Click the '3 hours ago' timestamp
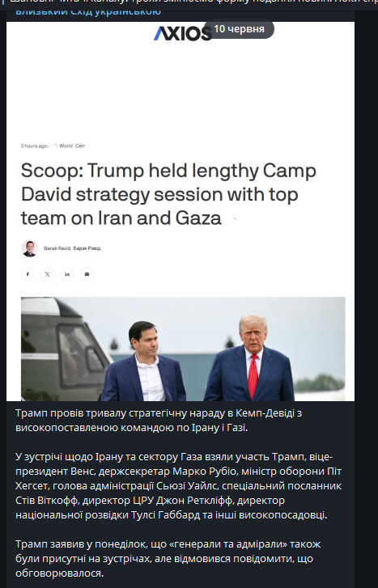 coord(34,146)
